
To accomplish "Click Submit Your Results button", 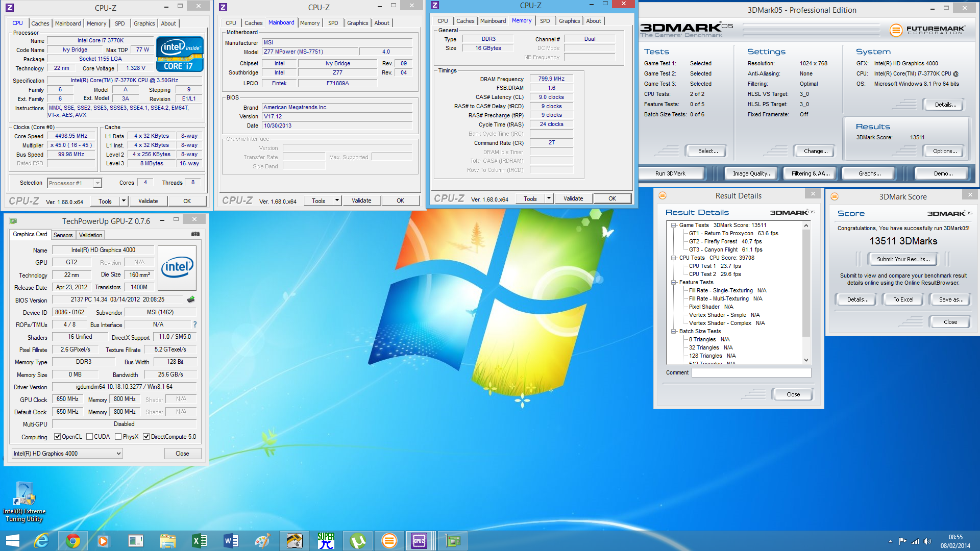I will (x=903, y=259).
